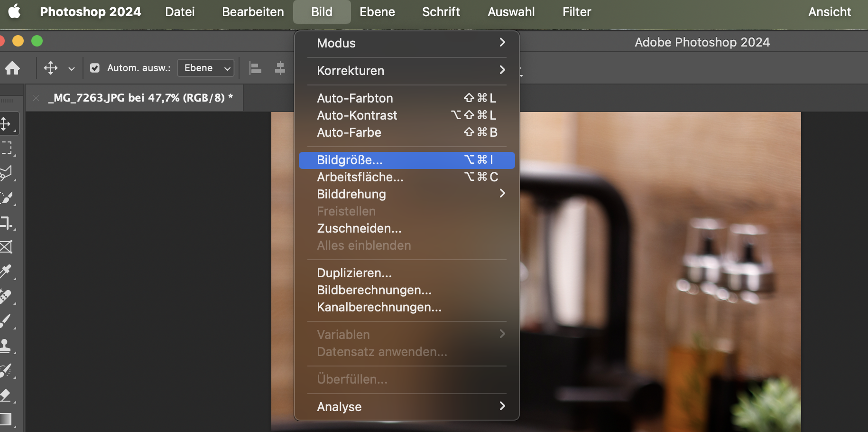This screenshot has height=432, width=868.
Task: Choose Kanalberechnungen... menu entry
Action: [407, 307]
